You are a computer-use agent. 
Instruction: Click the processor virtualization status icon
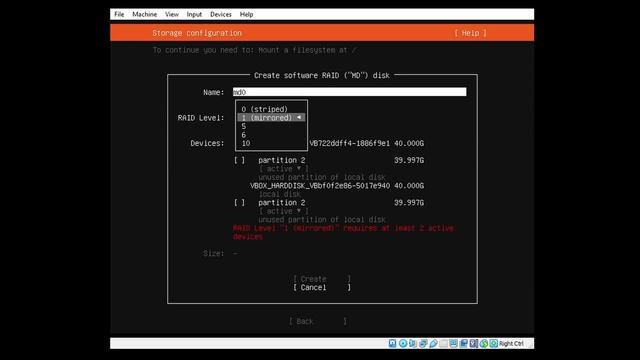473,343
